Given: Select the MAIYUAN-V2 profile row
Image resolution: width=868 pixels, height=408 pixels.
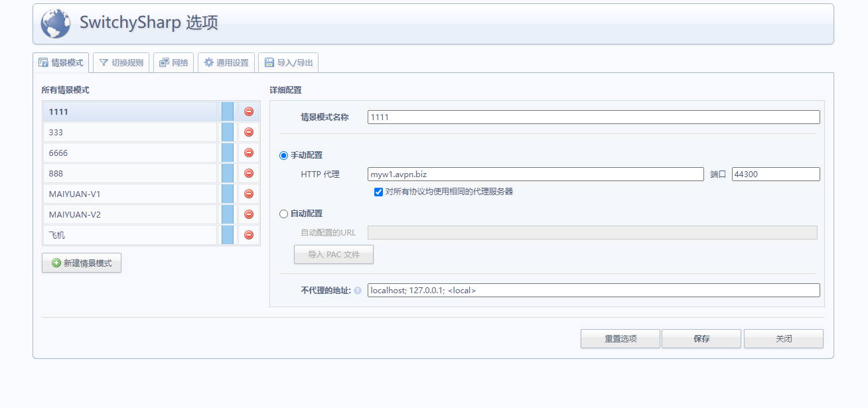Looking at the screenshot, I should point(130,214).
